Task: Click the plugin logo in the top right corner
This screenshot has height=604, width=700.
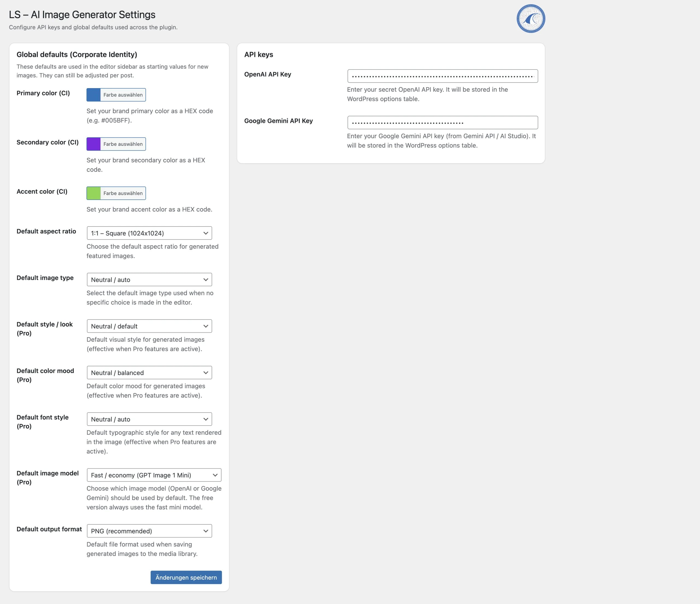Action: 530,18
